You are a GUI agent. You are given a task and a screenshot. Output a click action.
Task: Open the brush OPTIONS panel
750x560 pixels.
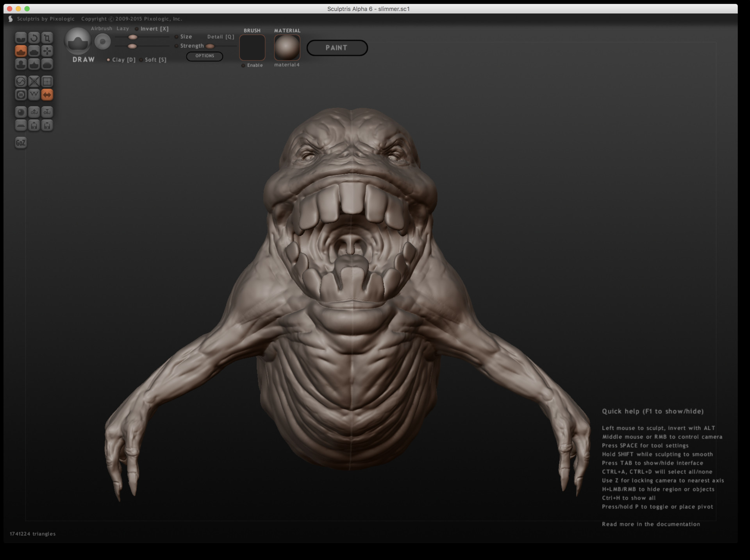[205, 56]
